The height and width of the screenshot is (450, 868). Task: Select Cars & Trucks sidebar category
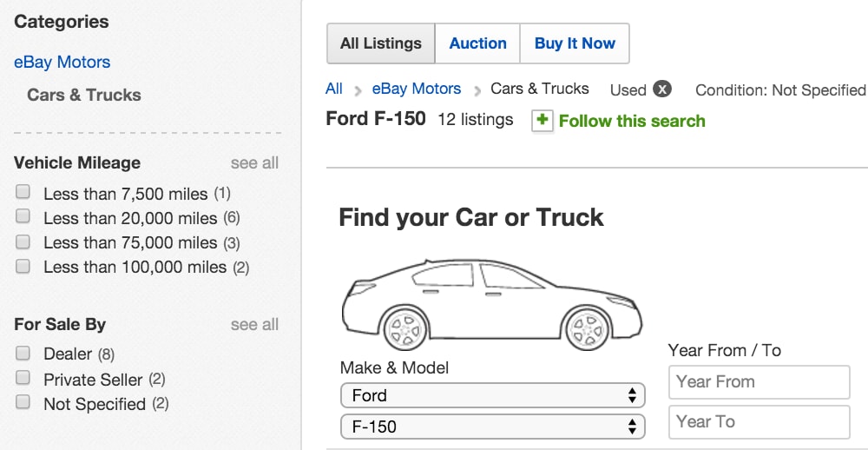pos(84,95)
